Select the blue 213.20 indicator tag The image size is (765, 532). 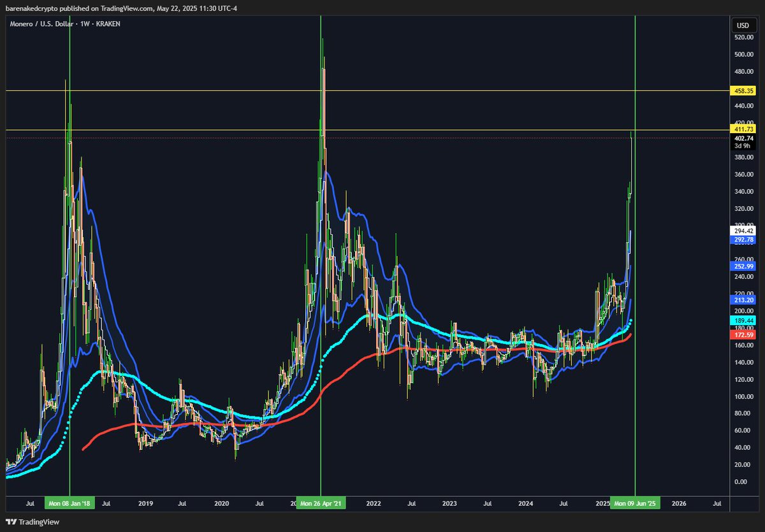click(743, 299)
